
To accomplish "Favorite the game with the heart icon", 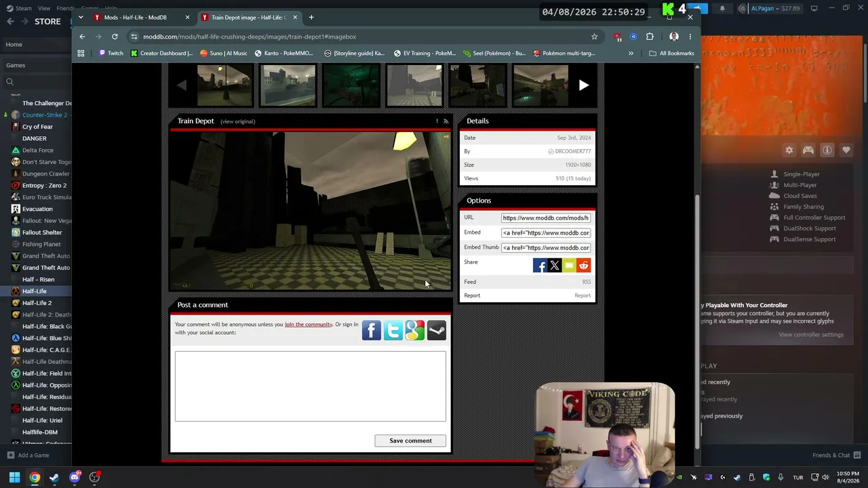I will (846, 150).
